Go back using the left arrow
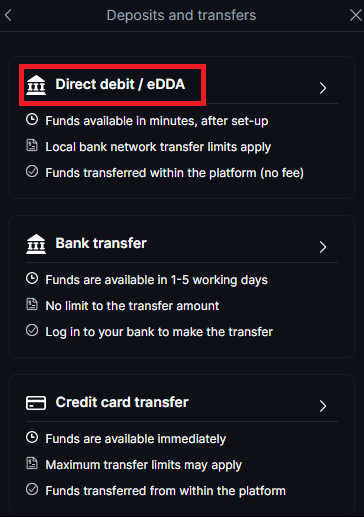This screenshot has width=364, height=517. 9,15
